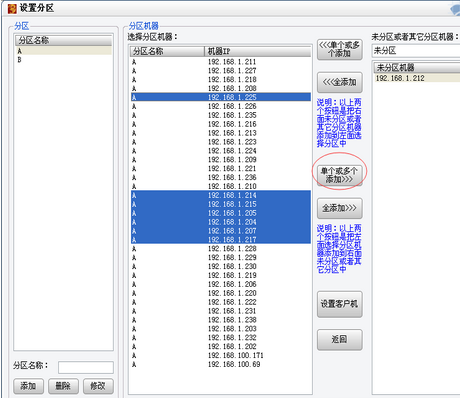Viewport: 460px width, 398px height.
Task: Sort by 分区名称 header in machine list
Action: [x=167, y=51]
